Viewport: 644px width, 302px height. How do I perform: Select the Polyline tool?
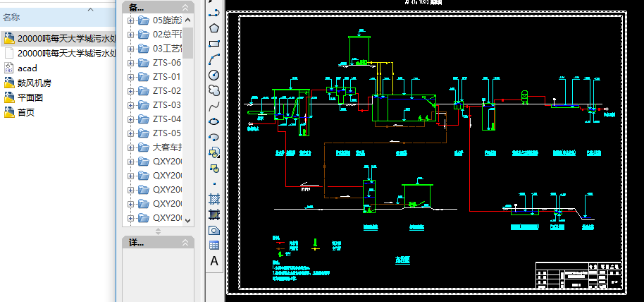tap(214, 13)
